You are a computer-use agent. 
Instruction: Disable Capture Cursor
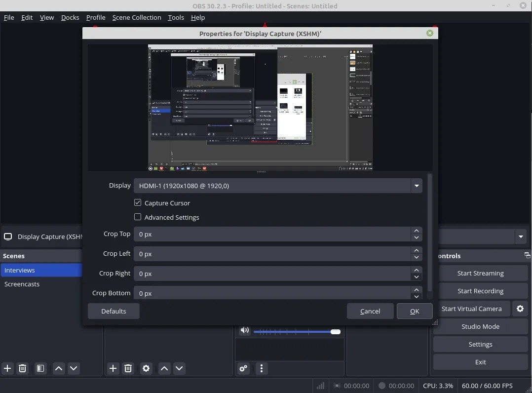point(137,202)
